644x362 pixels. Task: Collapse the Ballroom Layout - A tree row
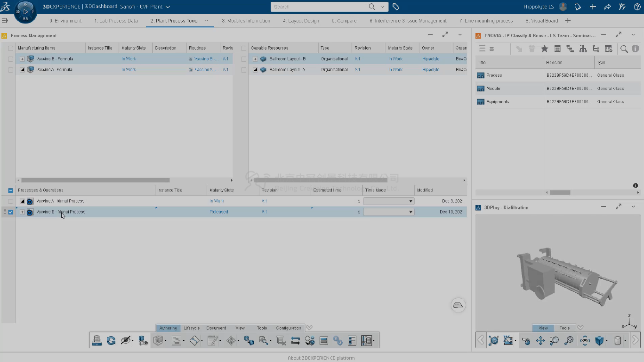click(255, 70)
